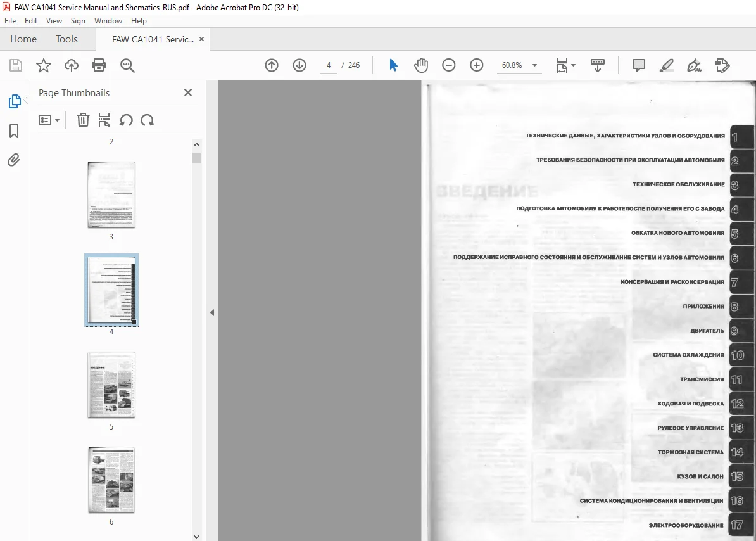Click the Save file icon
The image size is (756, 541).
tap(16, 65)
